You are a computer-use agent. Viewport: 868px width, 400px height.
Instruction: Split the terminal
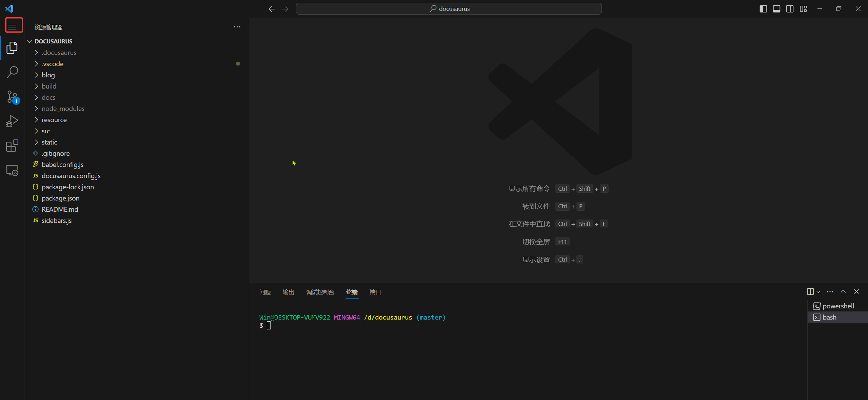point(810,291)
